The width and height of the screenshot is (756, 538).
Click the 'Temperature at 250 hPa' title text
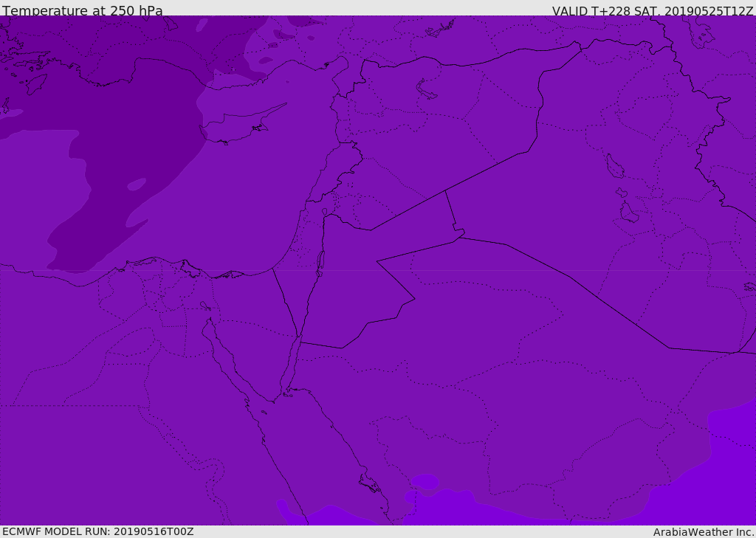tap(83, 10)
